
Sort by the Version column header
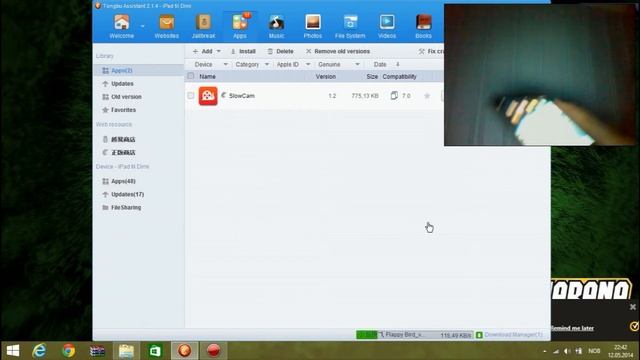coord(326,76)
